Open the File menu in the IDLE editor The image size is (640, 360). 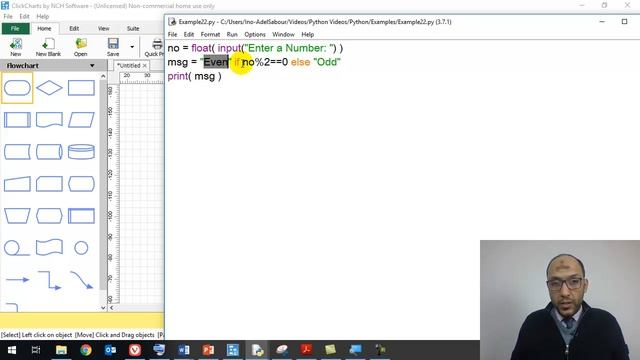tap(172, 34)
